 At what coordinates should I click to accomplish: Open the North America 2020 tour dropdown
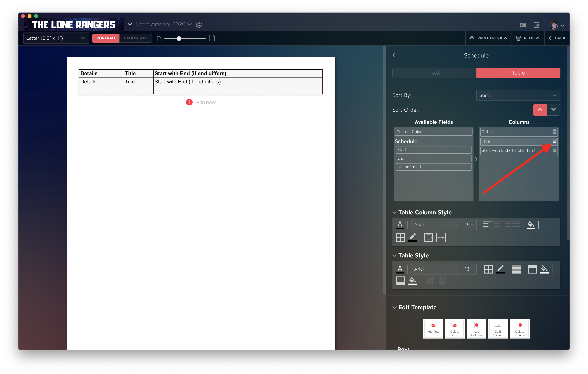pos(164,24)
